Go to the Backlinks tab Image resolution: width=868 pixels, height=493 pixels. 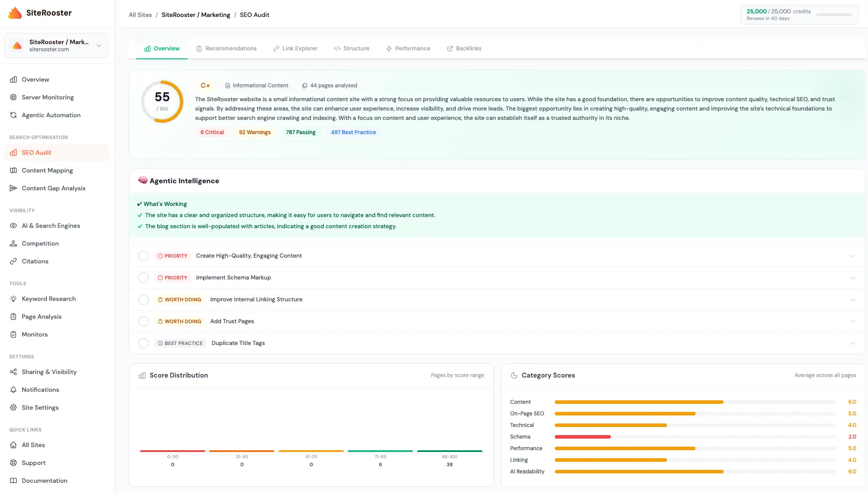[464, 49]
